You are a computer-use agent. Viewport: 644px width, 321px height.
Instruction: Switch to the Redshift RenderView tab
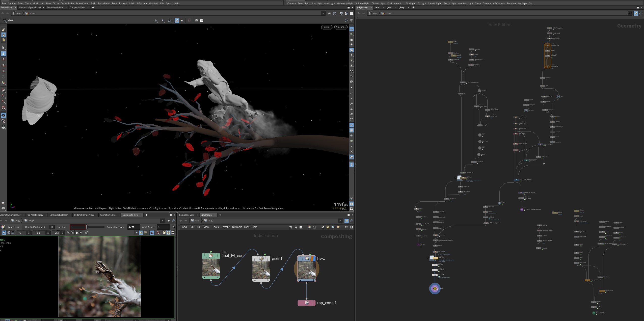click(x=84, y=215)
